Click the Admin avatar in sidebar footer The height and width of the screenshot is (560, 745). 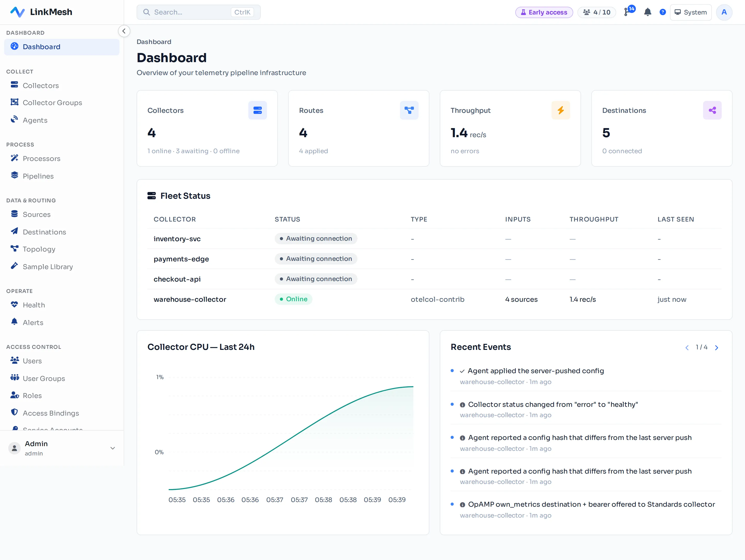[x=14, y=448]
